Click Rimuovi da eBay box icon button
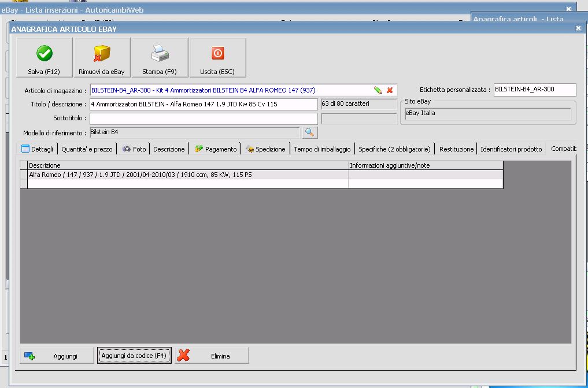The image size is (588, 388). point(102,57)
